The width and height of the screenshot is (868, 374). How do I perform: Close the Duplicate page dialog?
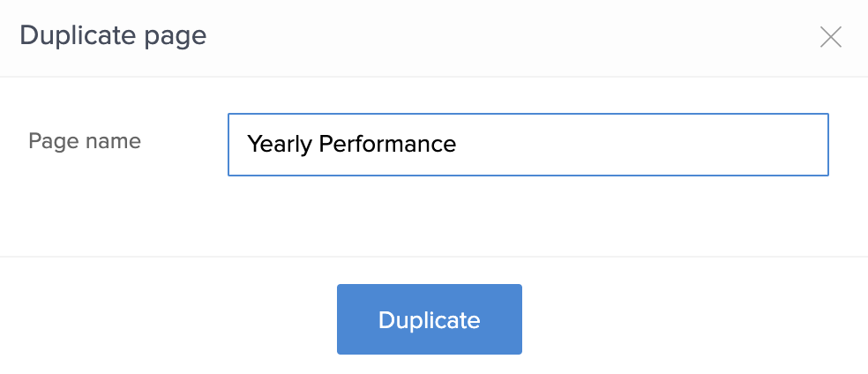click(831, 37)
